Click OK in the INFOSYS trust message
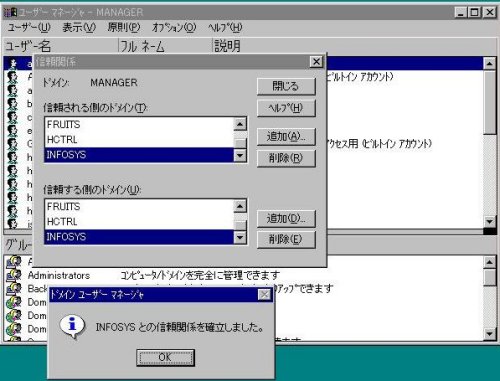Viewport: 500px width, 381px height. pyautogui.click(x=165, y=357)
